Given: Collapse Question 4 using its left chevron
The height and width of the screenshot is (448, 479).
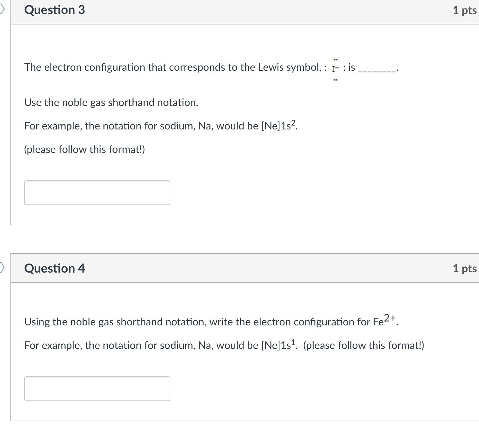Looking at the screenshot, I should 2,268.
